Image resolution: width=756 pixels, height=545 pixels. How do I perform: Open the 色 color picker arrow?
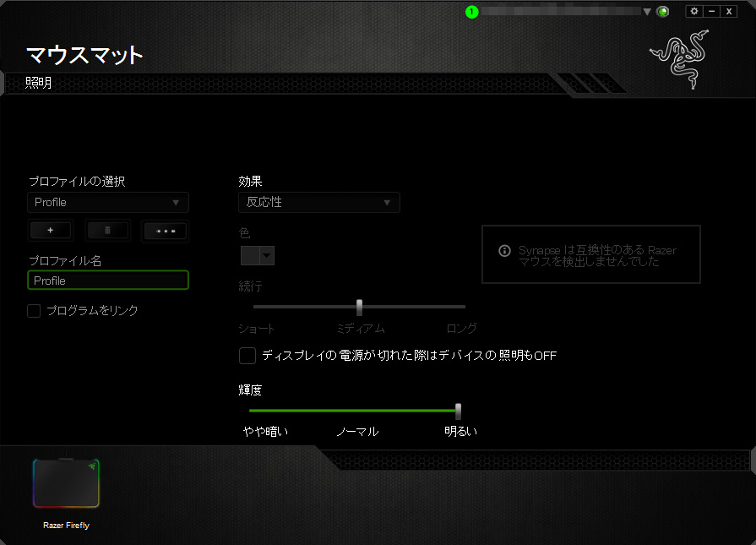click(x=267, y=256)
